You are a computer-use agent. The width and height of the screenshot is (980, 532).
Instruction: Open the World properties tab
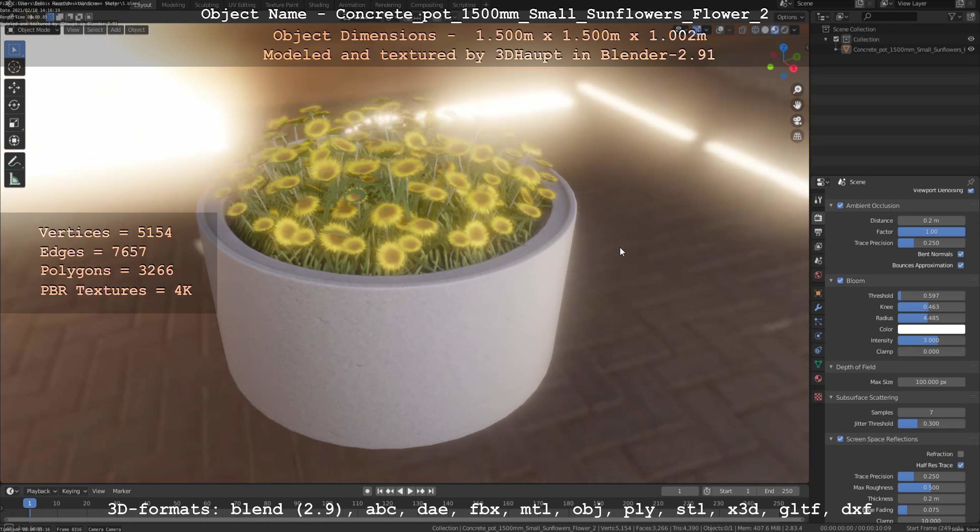pyautogui.click(x=818, y=275)
